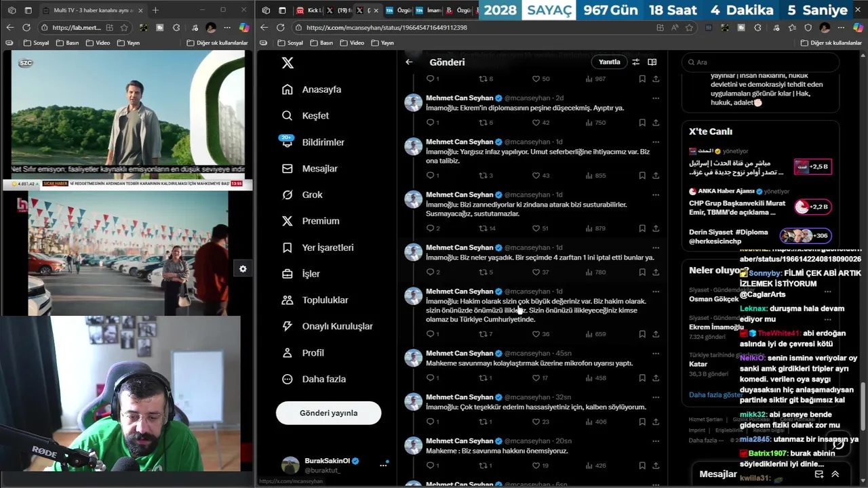View analytics of 'Biz savunma hakkını önemsiyoruz' tweet
Image resolution: width=868 pixels, height=488 pixels.
click(595, 466)
